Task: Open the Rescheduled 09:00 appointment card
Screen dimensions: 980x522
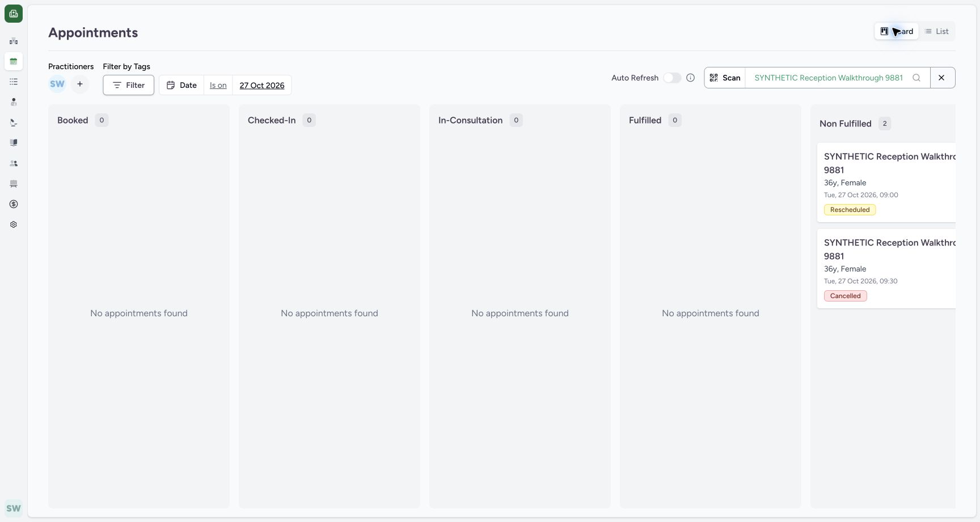Action: (886, 183)
